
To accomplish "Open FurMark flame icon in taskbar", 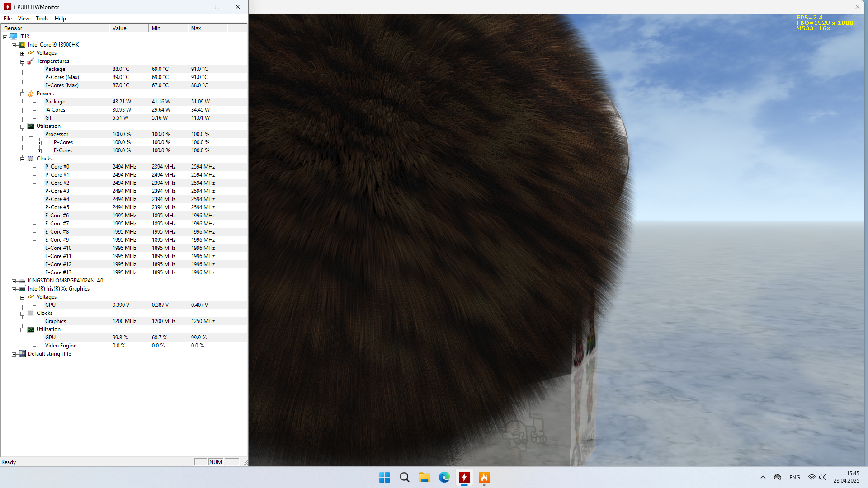I will 484,477.
